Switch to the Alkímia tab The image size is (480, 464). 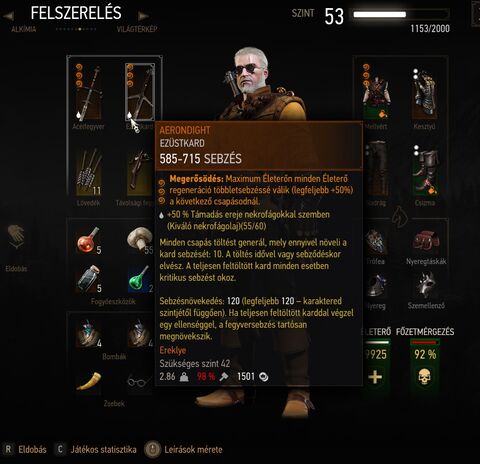point(23,29)
